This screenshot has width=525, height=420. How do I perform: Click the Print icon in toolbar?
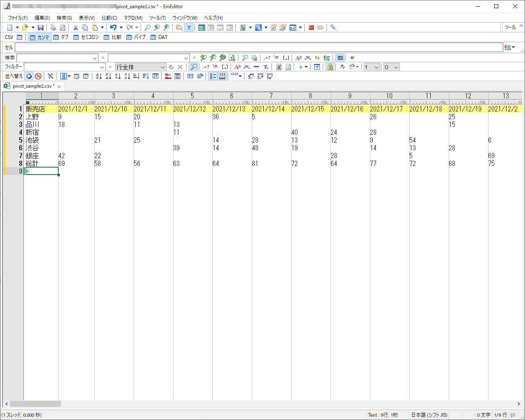pos(53,27)
